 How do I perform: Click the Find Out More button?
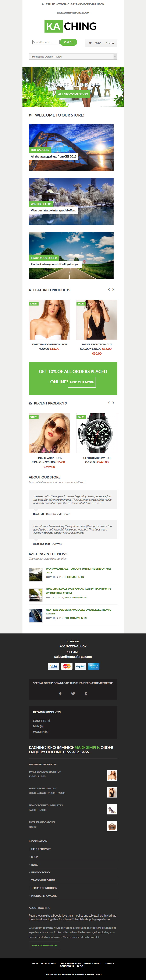coord(82,382)
